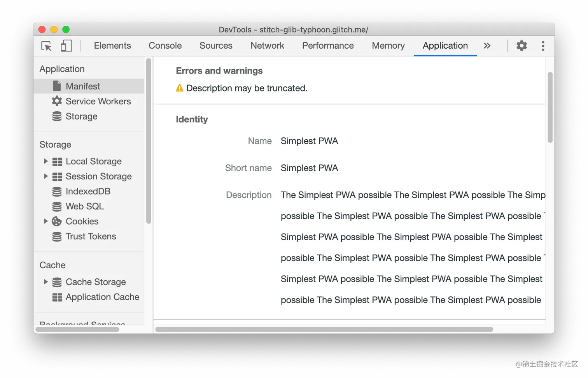Switch to the Elements tab
The image size is (588, 378).
[x=112, y=46]
